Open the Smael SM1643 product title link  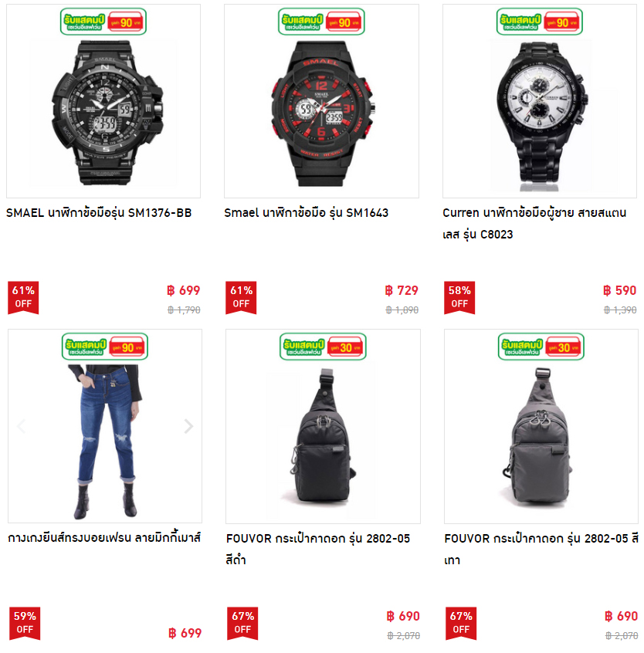tap(307, 213)
